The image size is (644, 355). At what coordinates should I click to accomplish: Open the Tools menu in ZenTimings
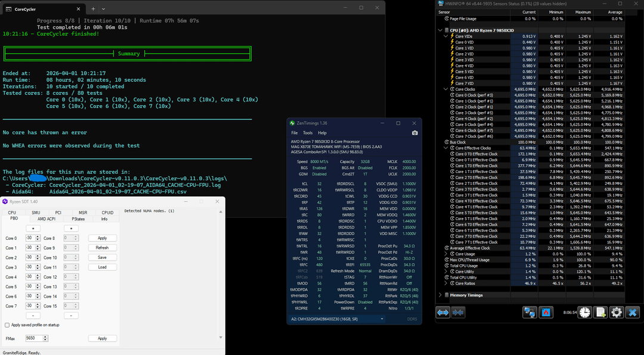pos(308,132)
